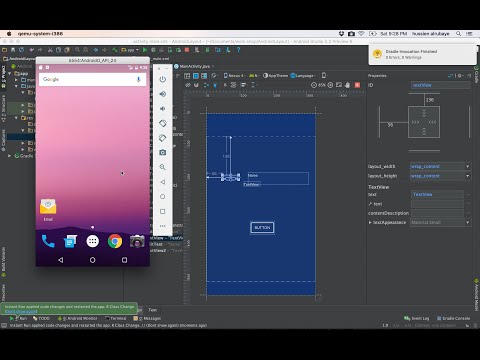Screen dimensions: 480x360
Task: Open the Run tool window tab
Action: click(x=19, y=318)
